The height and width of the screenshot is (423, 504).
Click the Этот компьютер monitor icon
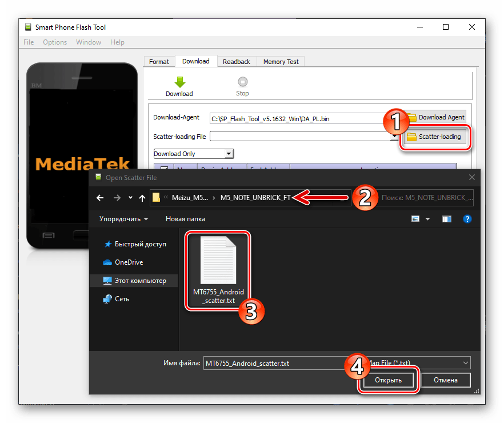tap(107, 281)
